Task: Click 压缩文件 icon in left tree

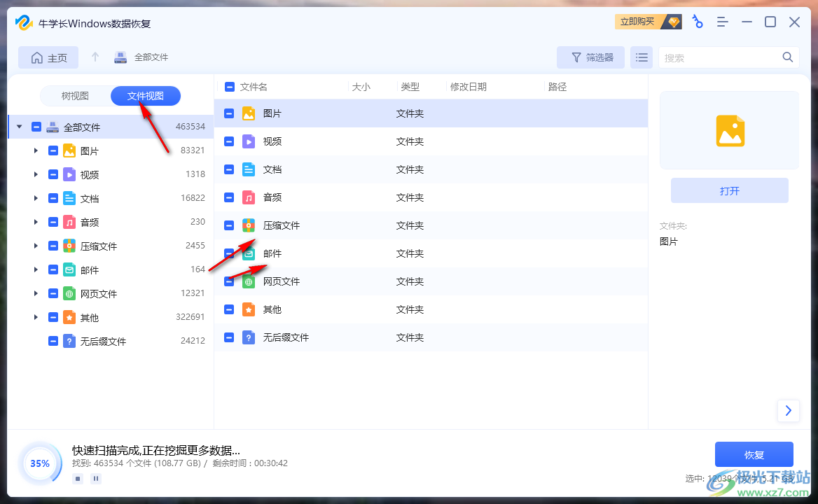Action: click(69, 246)
